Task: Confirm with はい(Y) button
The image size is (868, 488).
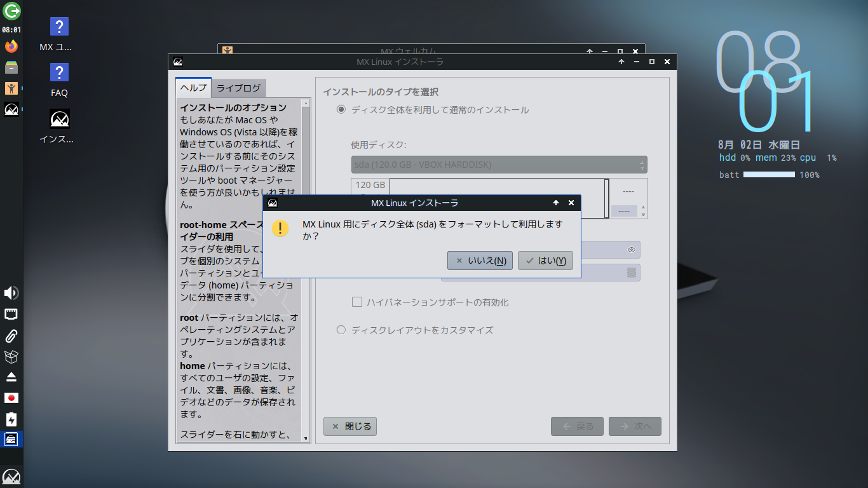Action: [545, 261]
